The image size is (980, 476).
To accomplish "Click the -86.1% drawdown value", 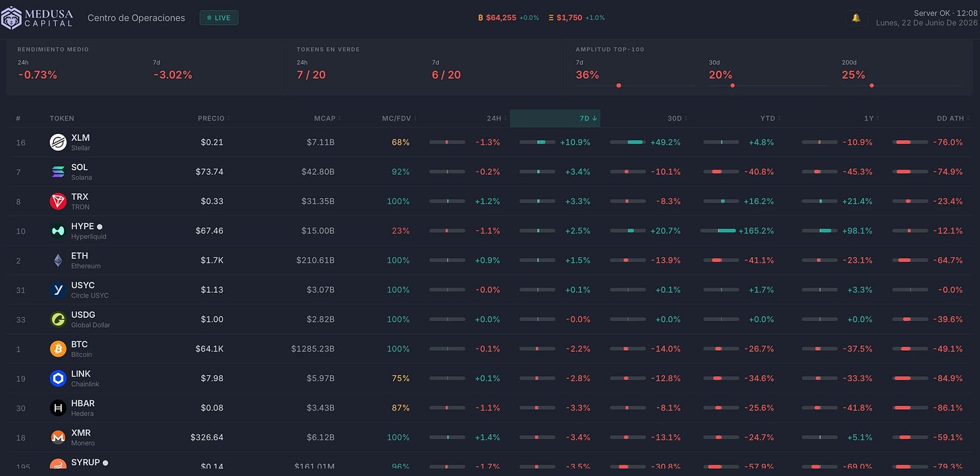I will [x=948, y=408].
